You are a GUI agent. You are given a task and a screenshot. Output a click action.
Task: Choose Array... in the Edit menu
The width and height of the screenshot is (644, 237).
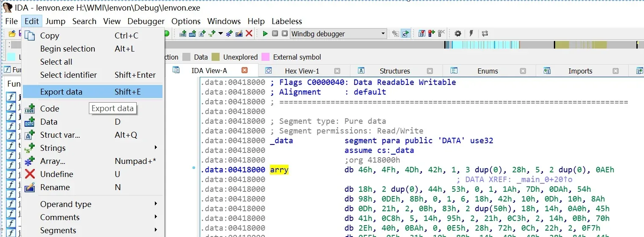pyautogui.click(x=93, y=161)
